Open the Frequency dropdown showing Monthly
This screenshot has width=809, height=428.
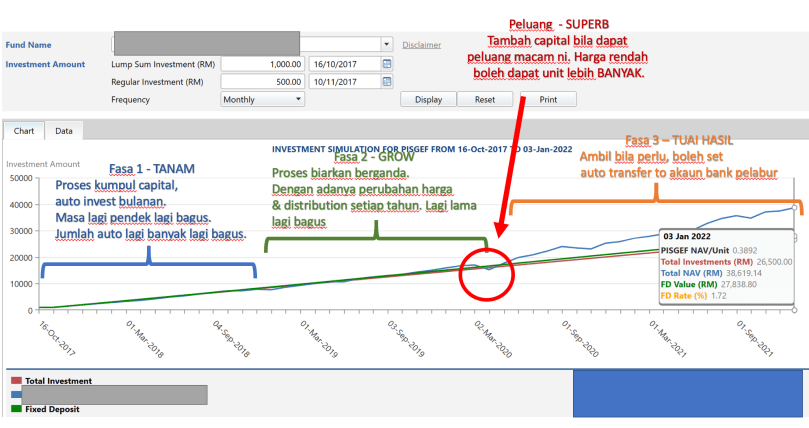tap(264, 99)
